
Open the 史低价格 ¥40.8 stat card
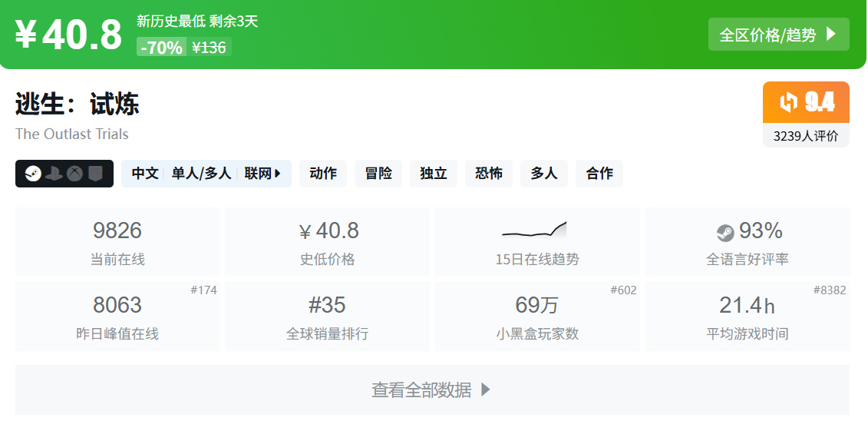click(x=327, y=242)
